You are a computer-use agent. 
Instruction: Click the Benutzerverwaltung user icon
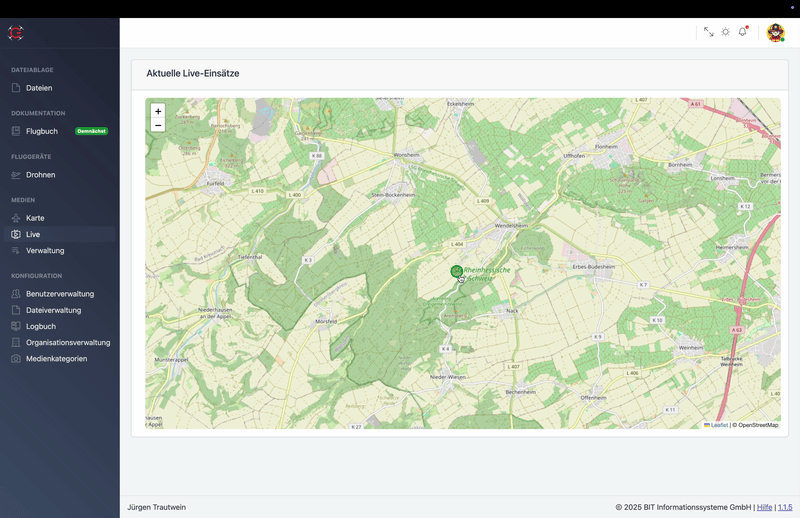coord(16,294)
